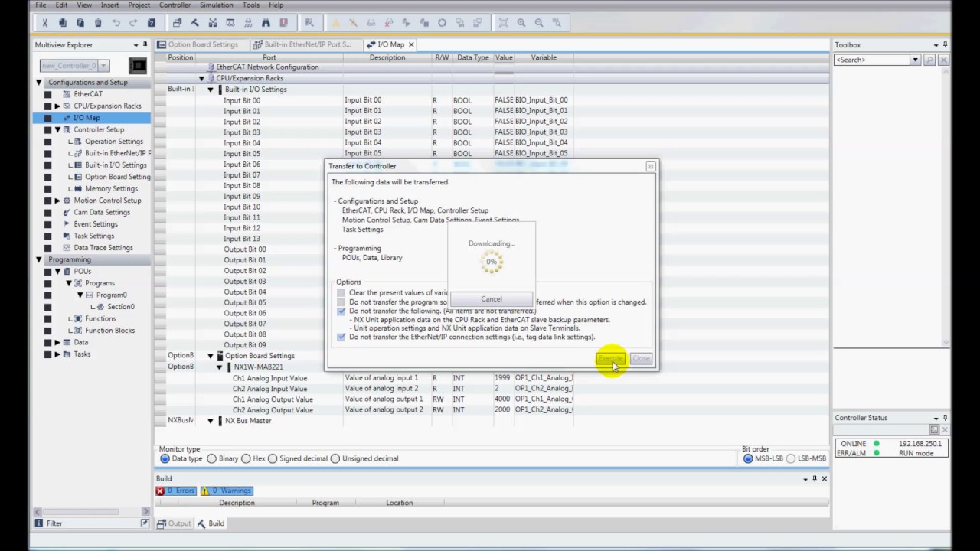980x551 pixels.
Task: Click the Build hammer toolbar icon
Action: click(x=195, y=23)
